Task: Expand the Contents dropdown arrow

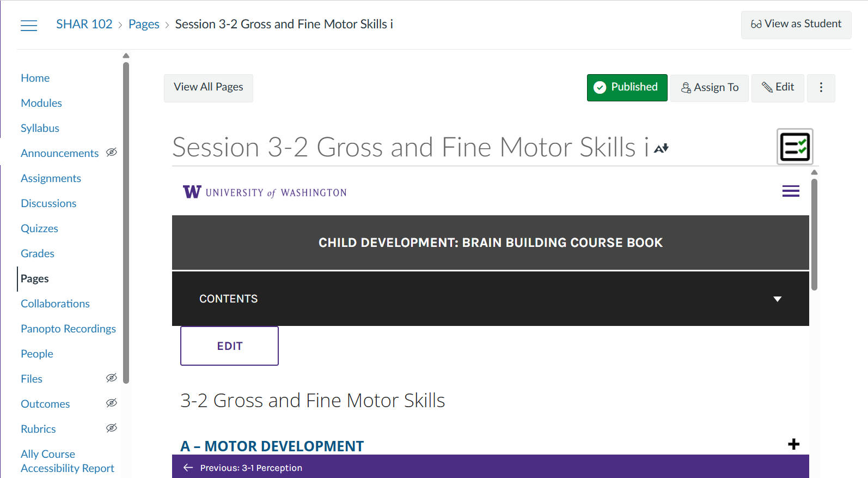Action: click(x=777, y=299)
